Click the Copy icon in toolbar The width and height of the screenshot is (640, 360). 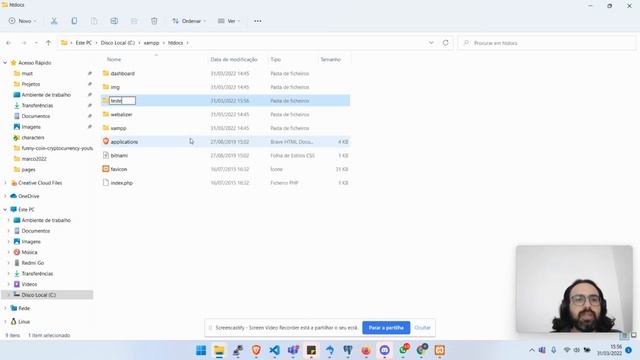[x=74, y=21]
